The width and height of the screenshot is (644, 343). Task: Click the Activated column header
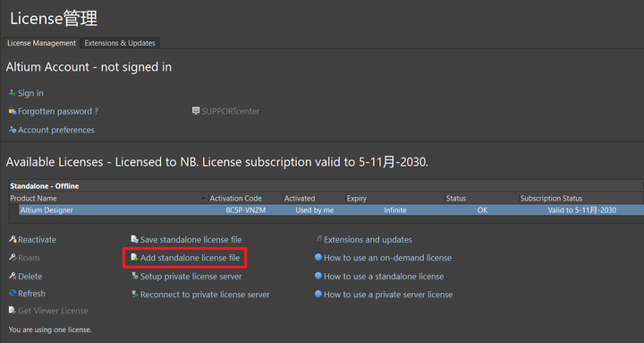click(314, 198)
